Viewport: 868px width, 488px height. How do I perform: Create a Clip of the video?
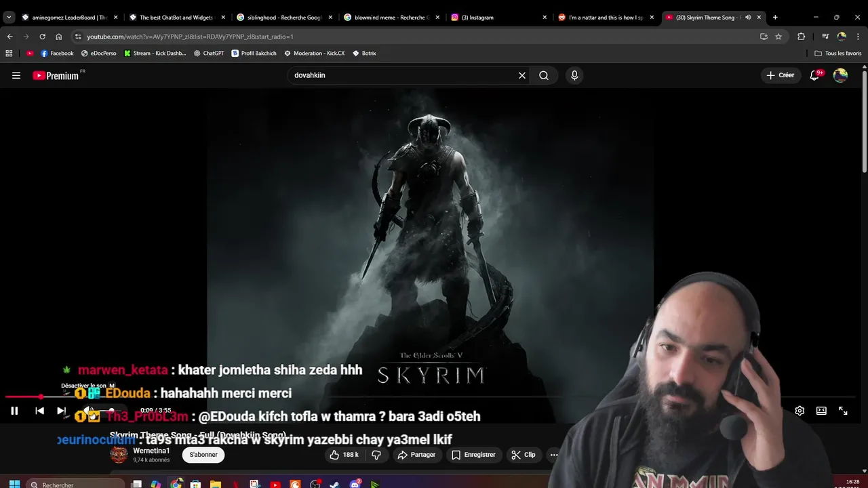[x=524, y=455]
